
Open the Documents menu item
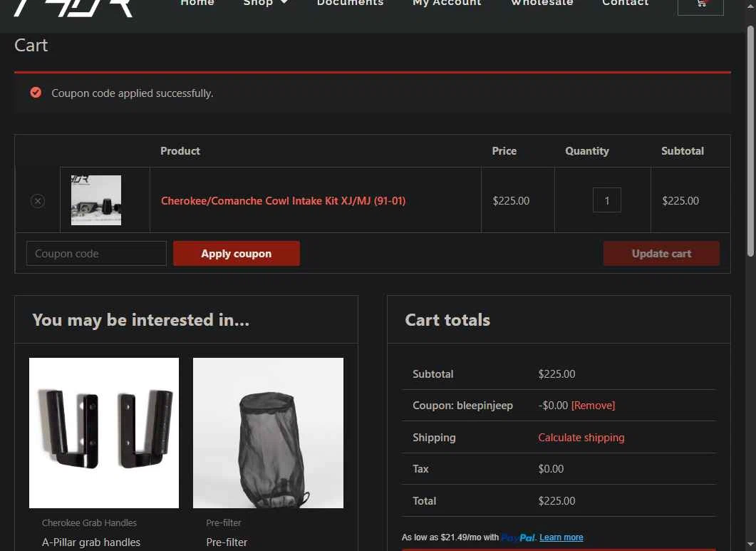tap(350, 3)
